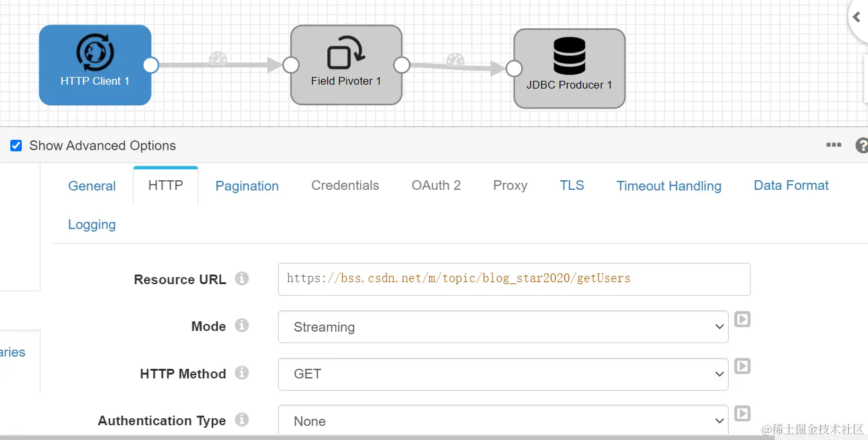
Task: Click the Resource URL input field
Action: [x=514, y=279]
